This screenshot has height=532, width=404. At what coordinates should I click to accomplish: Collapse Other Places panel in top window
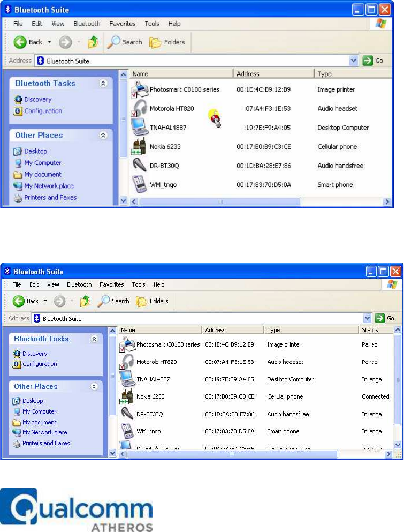coord(103,136)
